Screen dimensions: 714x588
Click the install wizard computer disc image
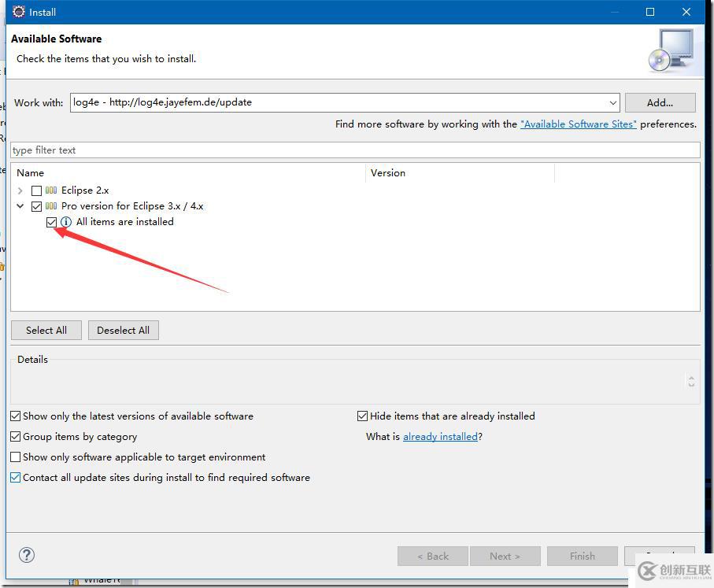[671, 50]
